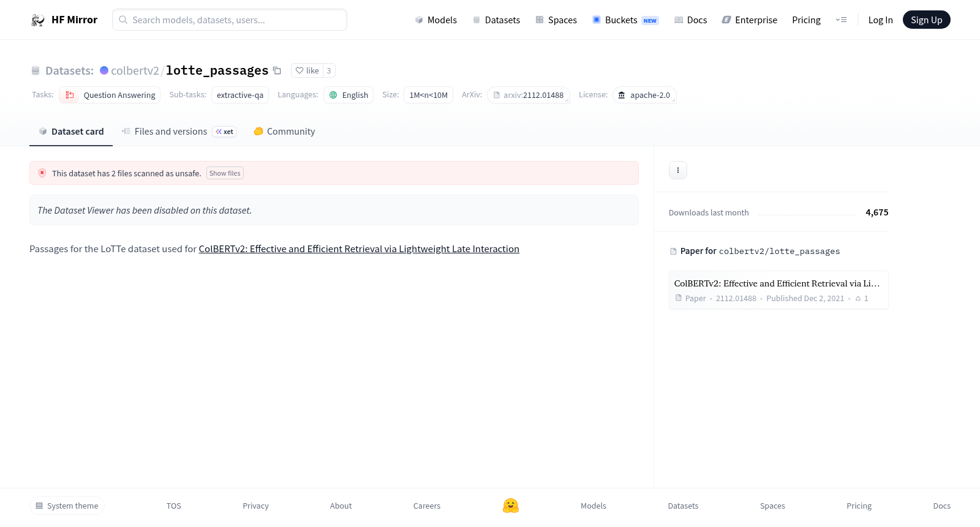Open Buckets in the top navigation
The image size is (980, 527).
tap(625, 20)
